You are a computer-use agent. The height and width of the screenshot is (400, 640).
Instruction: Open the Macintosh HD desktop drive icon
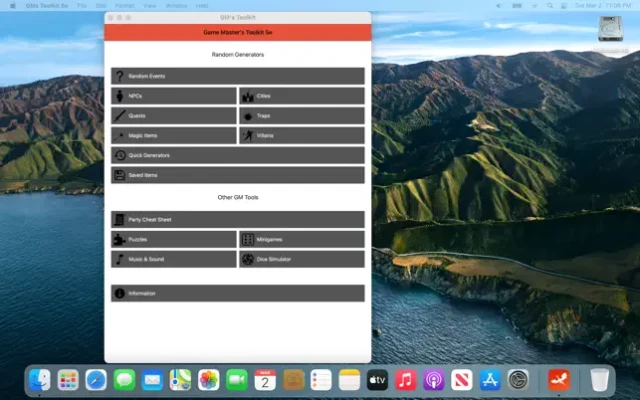(612, 32)
